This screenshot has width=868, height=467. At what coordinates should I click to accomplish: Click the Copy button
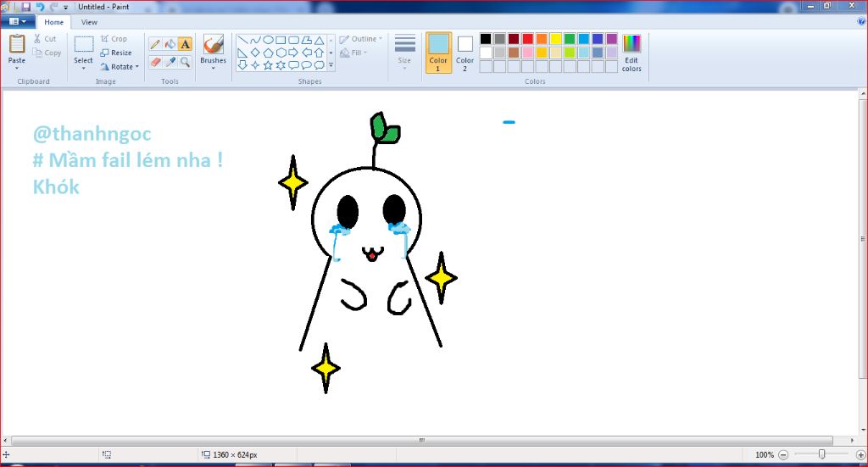47,53
